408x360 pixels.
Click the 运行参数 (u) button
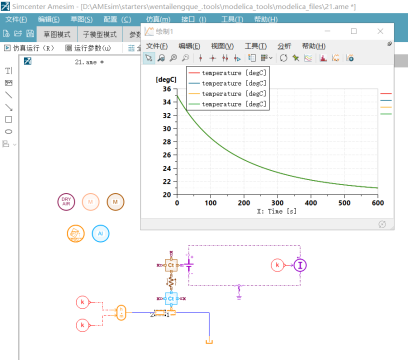pos(88,48)
